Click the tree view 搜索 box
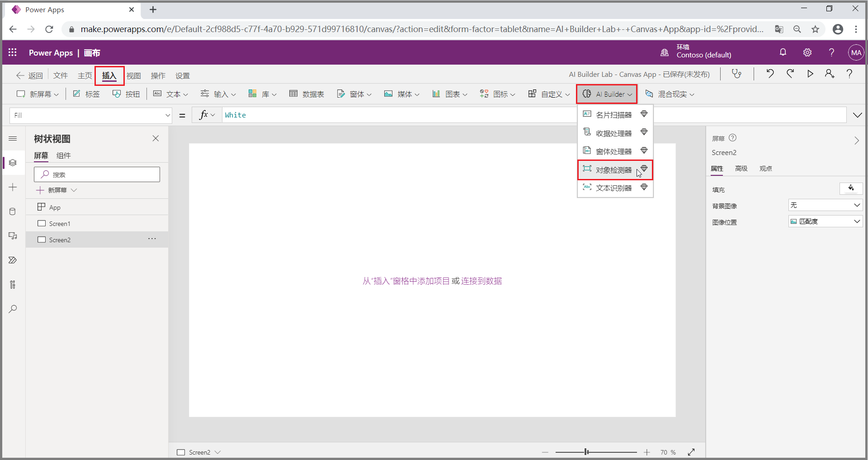 [97, 174]
